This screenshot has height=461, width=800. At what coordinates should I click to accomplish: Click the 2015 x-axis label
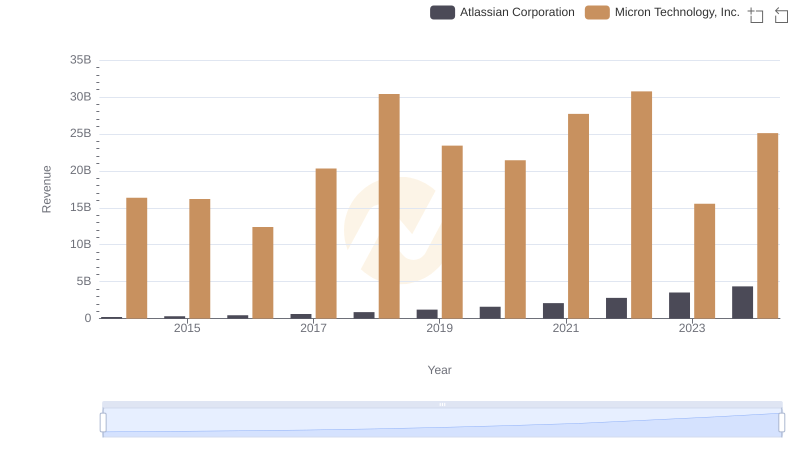click(187, 328)
